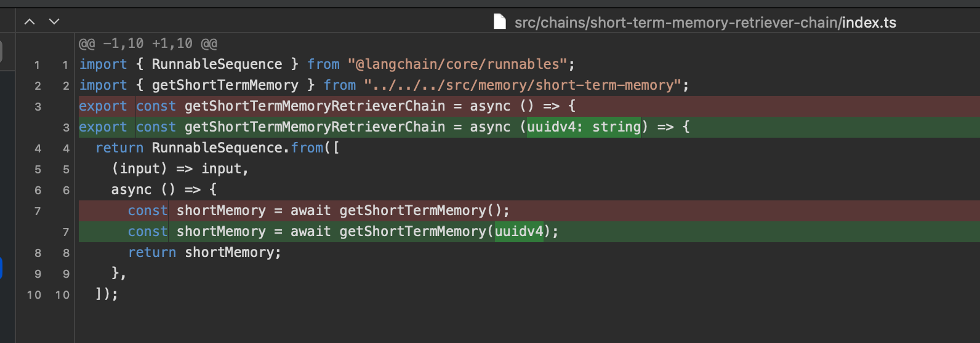
Task: Select the removed getShortTermMemory() line
Action: click(529, 211)
